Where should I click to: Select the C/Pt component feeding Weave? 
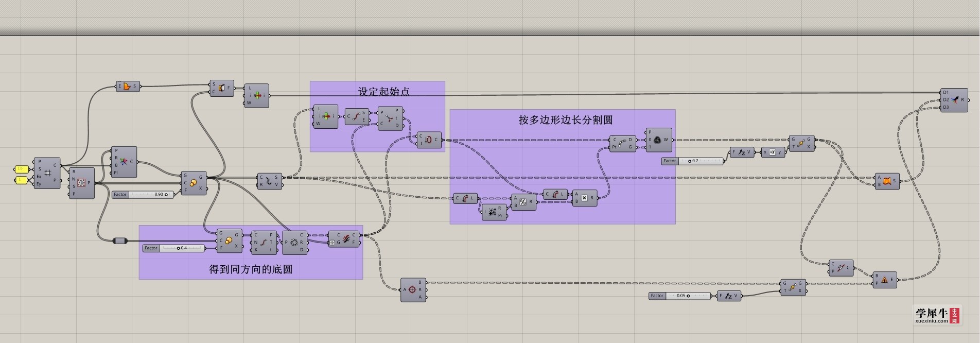[623, 143]
